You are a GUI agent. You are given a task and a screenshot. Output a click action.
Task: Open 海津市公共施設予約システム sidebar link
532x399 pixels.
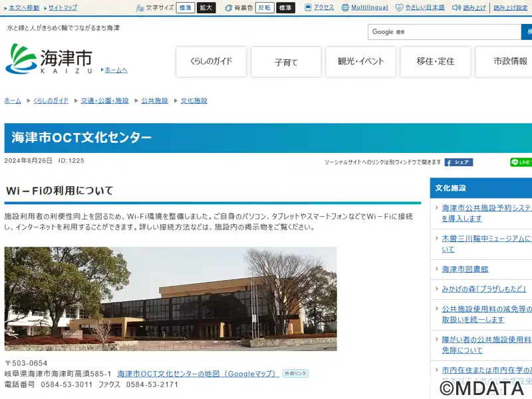pyautogui.click(x=487, y=213)
